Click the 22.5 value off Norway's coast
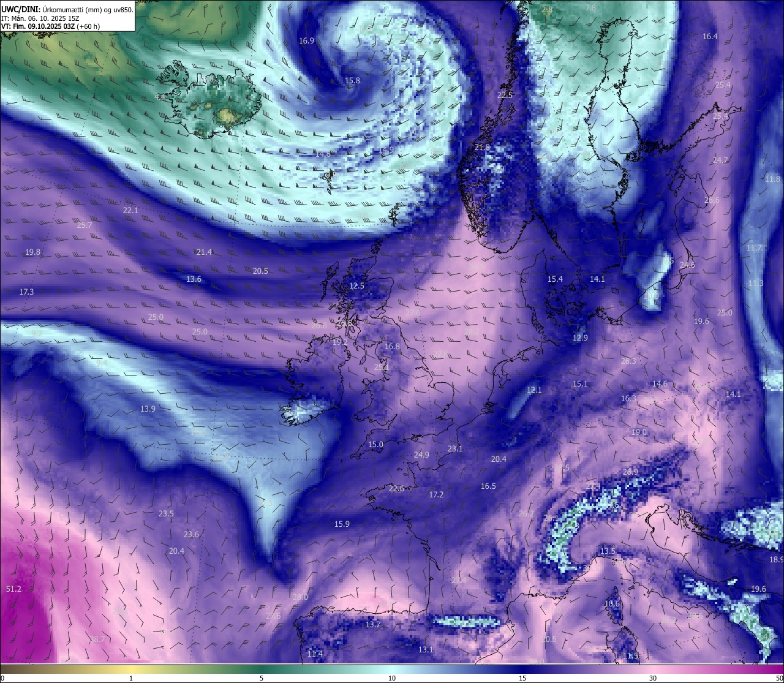This screenshot has width=784, height=683. tap(505, 96)
